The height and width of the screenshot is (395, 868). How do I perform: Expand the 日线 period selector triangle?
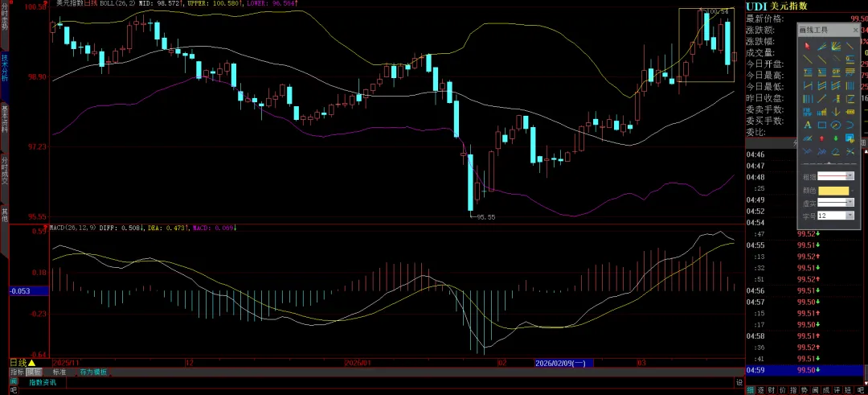31,363
